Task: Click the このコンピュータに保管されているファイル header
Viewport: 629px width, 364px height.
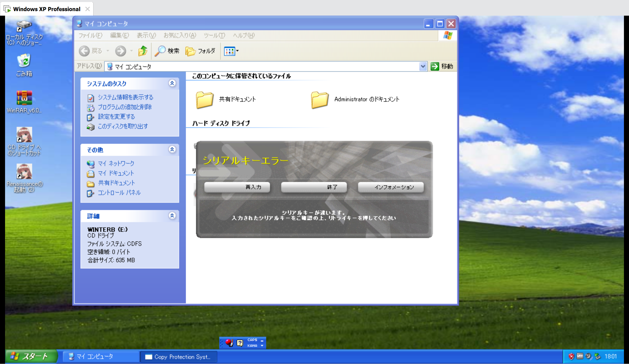Action: click(x=241, y=76)
